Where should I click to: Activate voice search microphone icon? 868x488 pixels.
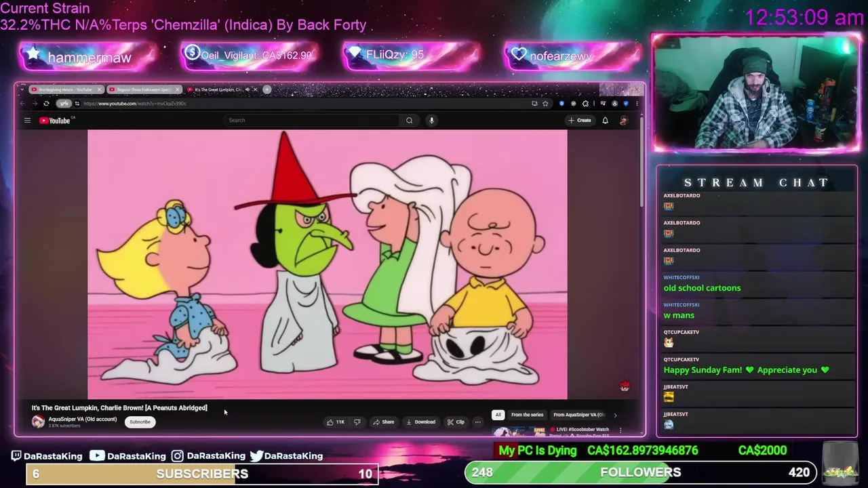point(431,121)
